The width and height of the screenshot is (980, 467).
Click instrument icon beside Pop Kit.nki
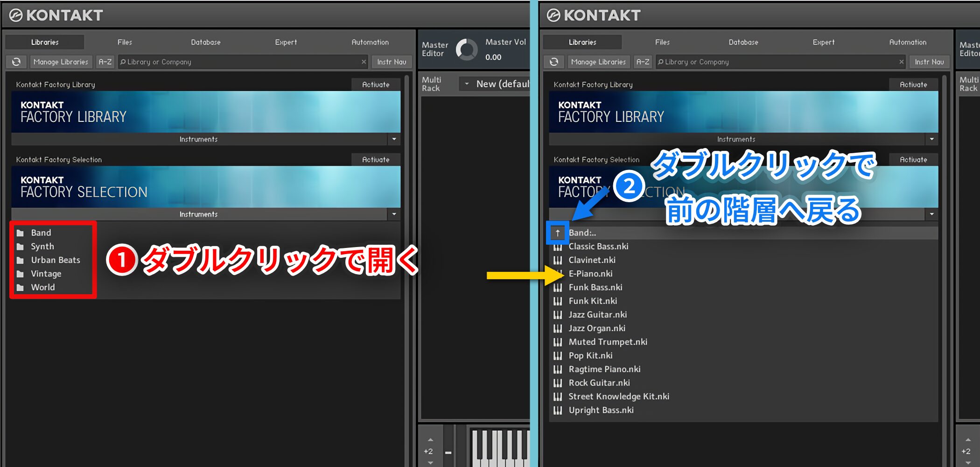(x=558, y=355)
